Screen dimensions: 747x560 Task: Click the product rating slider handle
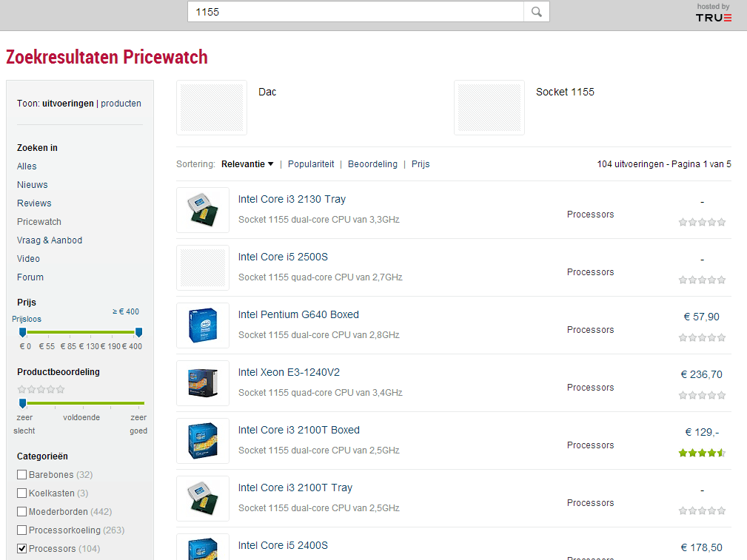(22, 404)
